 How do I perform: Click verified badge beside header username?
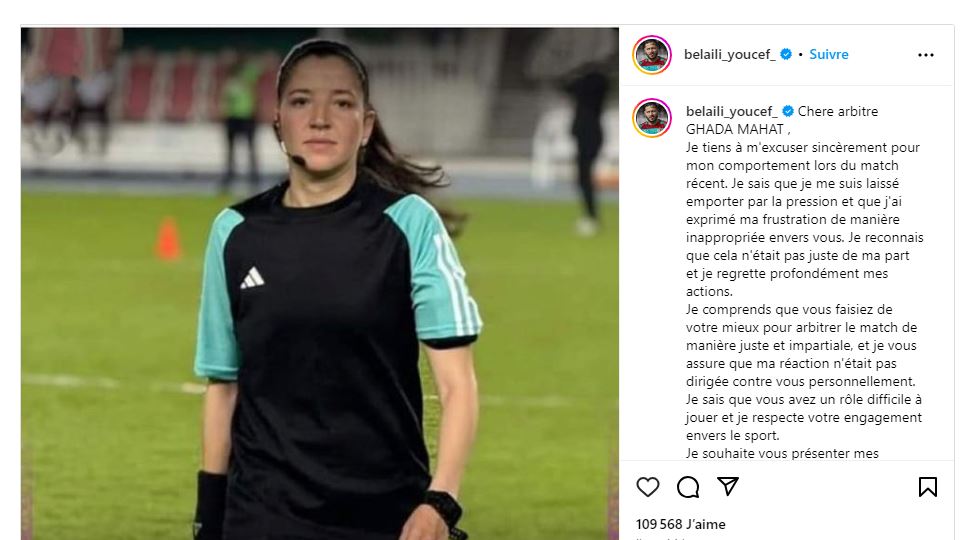click(786, 54)
